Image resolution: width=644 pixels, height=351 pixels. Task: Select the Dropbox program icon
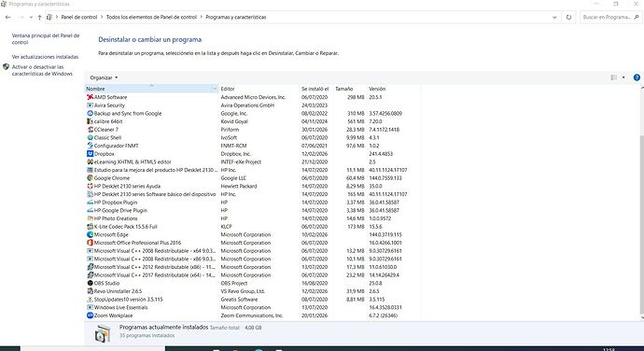(90, 154)
